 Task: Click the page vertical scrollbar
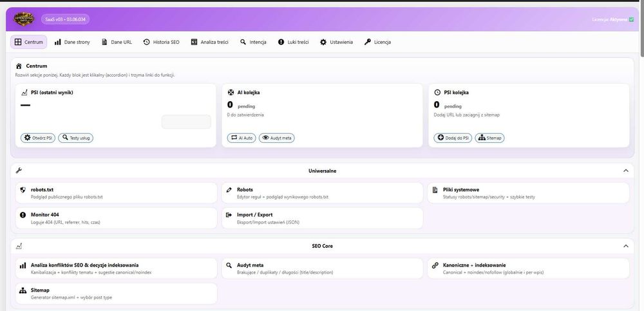pos(641,29)
